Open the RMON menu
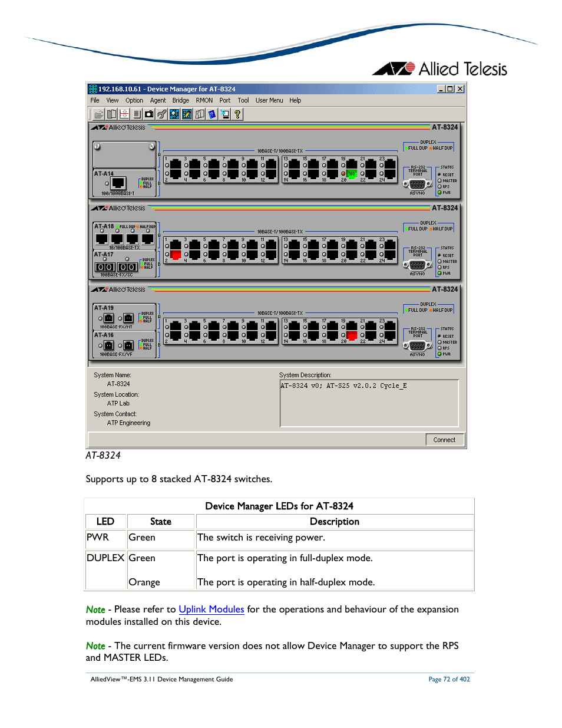This screenshot has width=562, height=728. coord(204,101)
